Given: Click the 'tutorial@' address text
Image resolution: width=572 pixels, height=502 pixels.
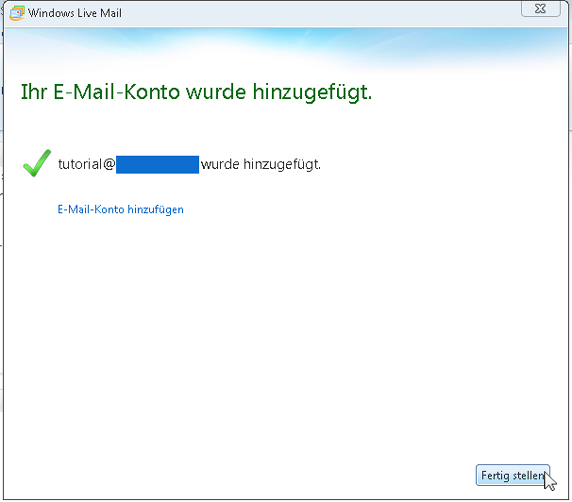Looking at the screenshot, I should point(86,164).
